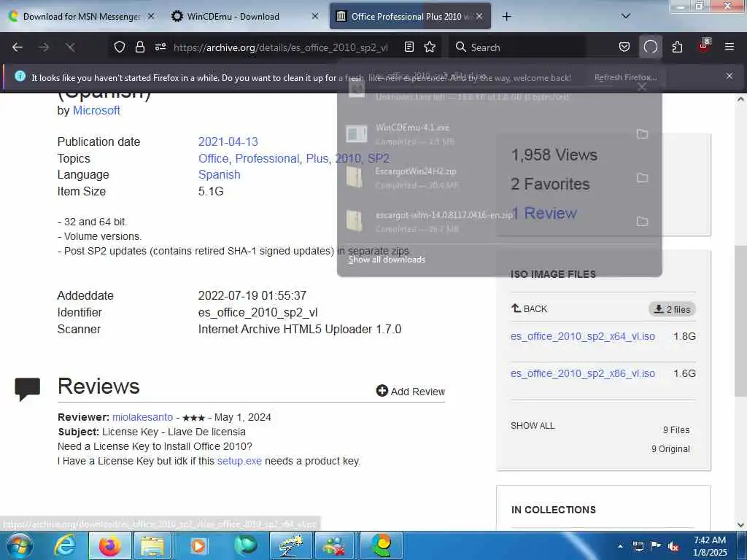Viewport: 747px width, 560px height.
Task: Stop loading the page
Action: [70, 47]
